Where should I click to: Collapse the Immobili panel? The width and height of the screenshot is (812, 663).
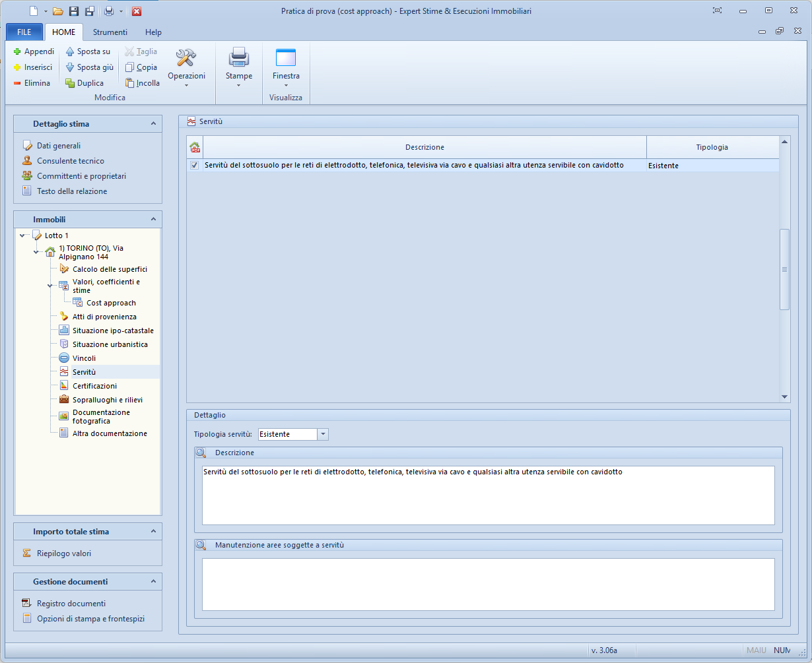click(x=153, y=220)
